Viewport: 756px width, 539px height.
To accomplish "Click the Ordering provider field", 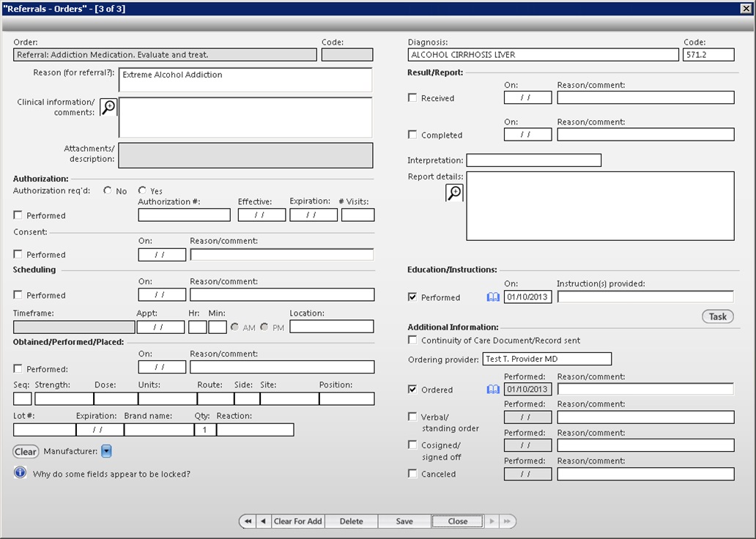I will (546, 359).
